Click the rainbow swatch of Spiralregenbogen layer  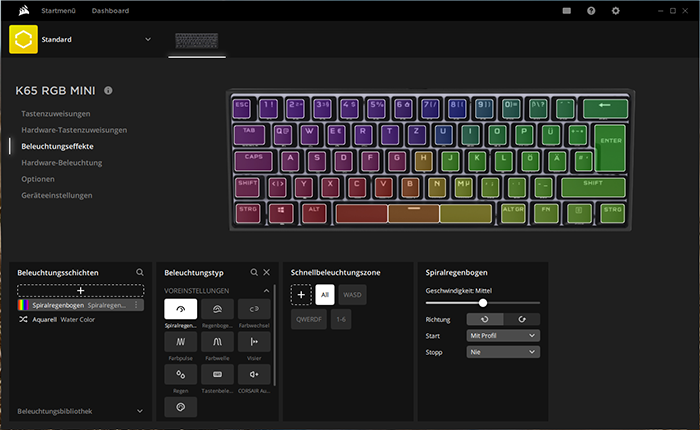(x=23, y=305)
